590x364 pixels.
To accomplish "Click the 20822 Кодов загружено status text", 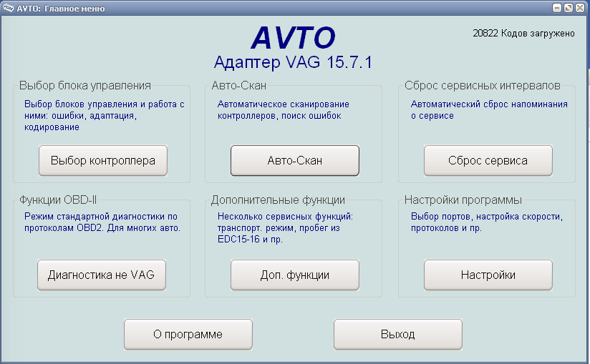I will click(x=523, y=33).
